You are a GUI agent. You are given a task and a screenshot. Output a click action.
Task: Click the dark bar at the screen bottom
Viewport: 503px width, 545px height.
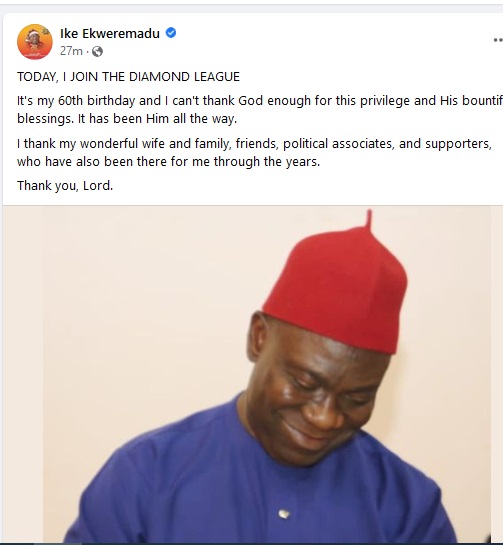tap(251, 544)
